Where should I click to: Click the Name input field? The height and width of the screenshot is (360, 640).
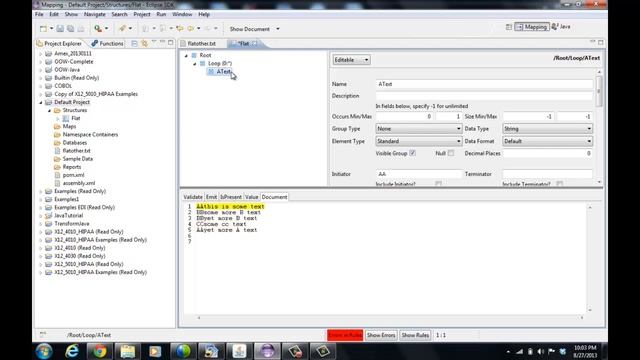(484, 84)
